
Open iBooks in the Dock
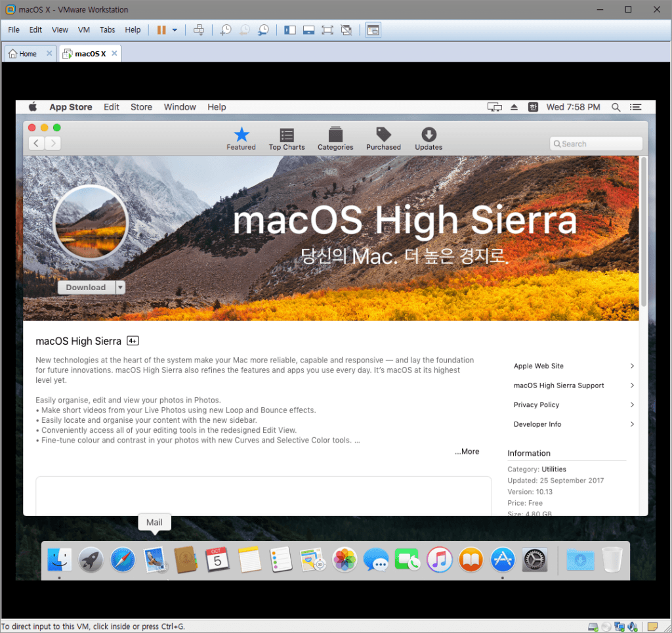471,559
